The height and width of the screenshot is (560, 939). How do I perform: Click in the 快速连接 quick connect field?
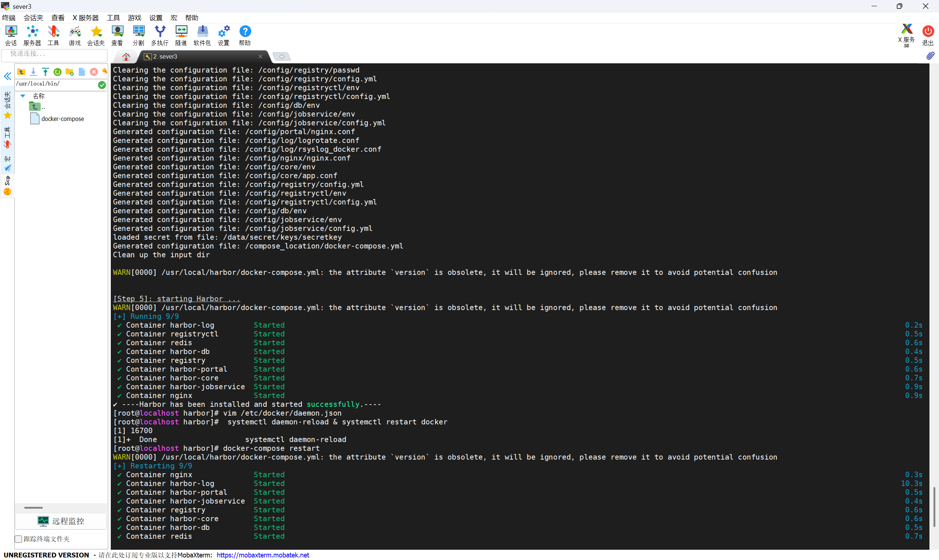(54, 54)
